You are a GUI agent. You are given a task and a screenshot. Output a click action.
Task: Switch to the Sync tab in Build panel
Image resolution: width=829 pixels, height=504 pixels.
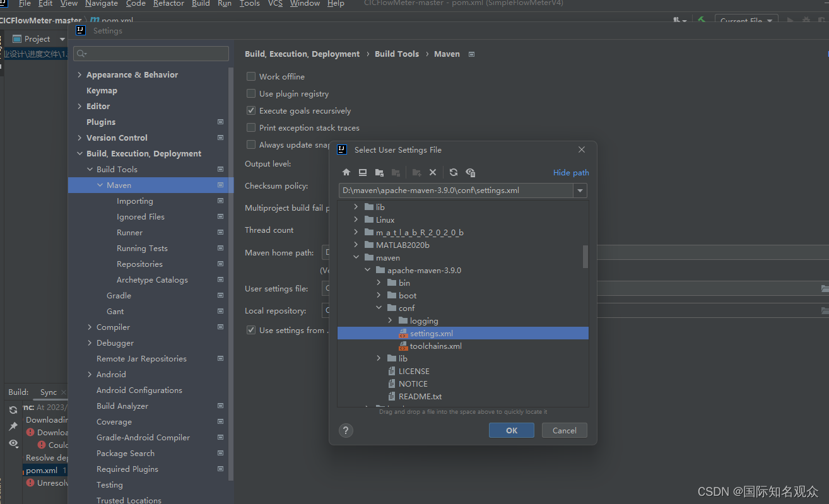pyautogui.click(x=49, y=392)
